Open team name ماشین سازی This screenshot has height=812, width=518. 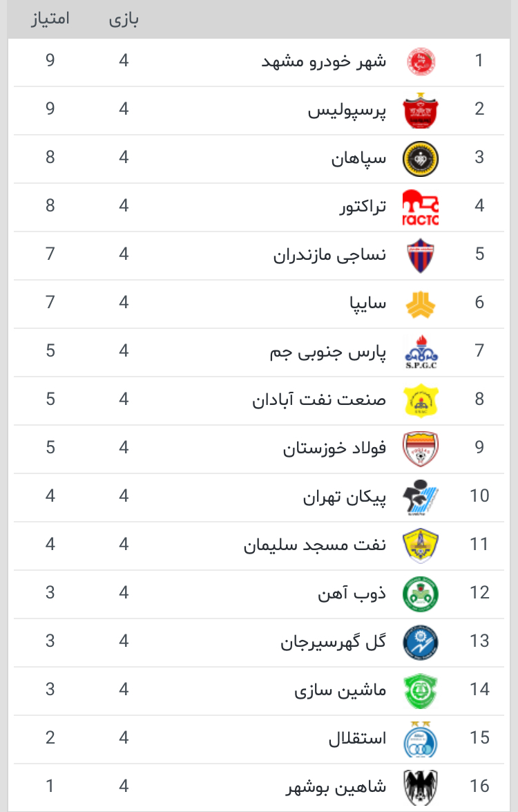tap(340, 691)
